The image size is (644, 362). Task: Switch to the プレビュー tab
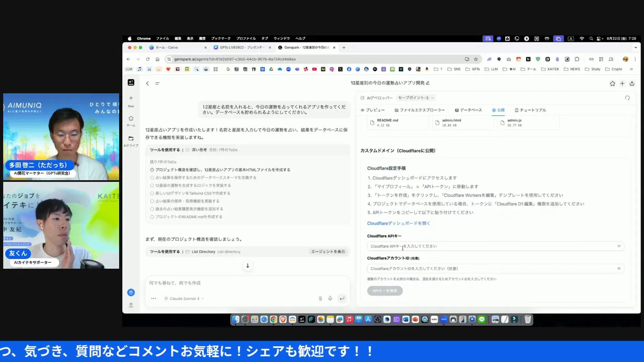pyautogui.click(x=373, y=110)
